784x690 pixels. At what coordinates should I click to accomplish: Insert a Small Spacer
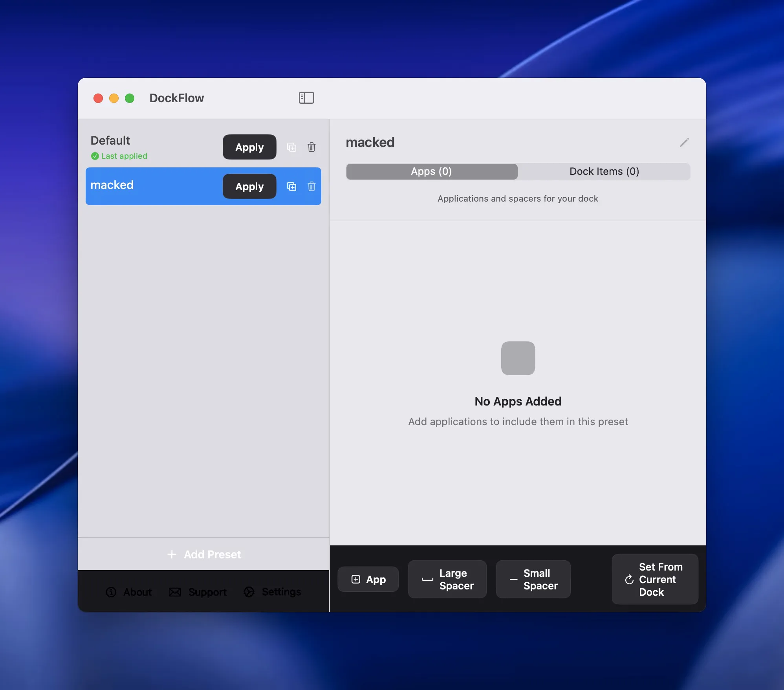pyautogui.click(x=533, y=579)
